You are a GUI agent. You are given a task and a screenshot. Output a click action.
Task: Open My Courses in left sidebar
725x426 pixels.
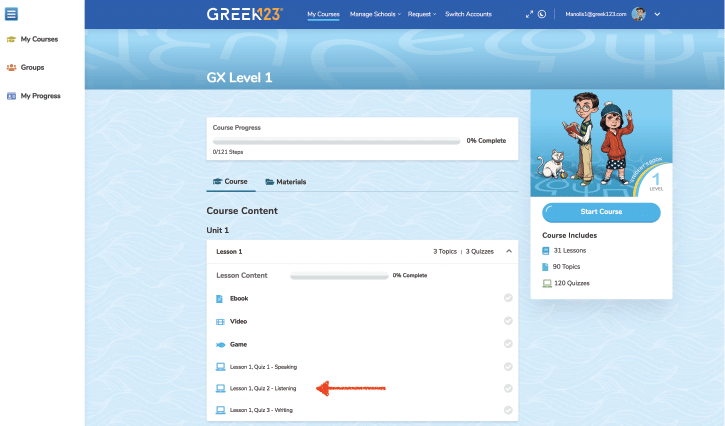(39, 39)
